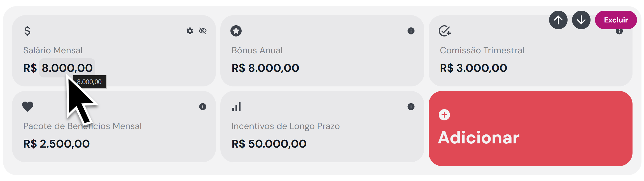Click bar chart icon on Incentivos de Longo Prazo
Image resolution: width=644 pixels, height=181 pixels.
[x=236, y=107]
